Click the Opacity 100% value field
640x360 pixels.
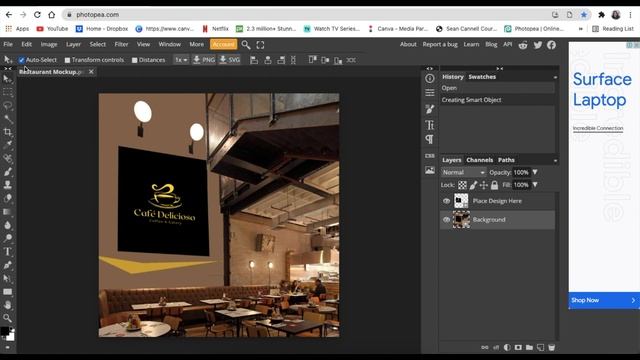tap(521, 172)
